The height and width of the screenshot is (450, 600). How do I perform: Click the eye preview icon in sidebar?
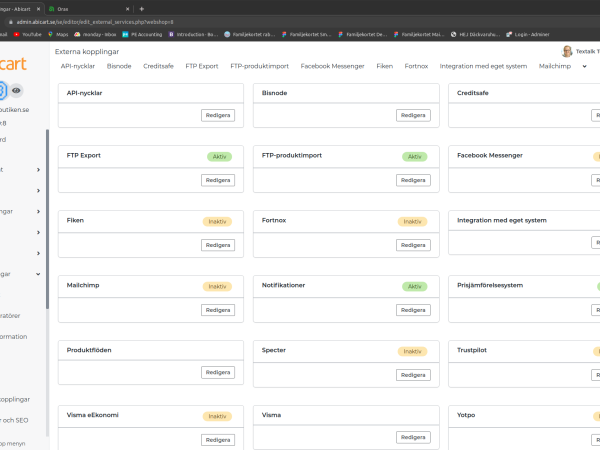[16, 90]
